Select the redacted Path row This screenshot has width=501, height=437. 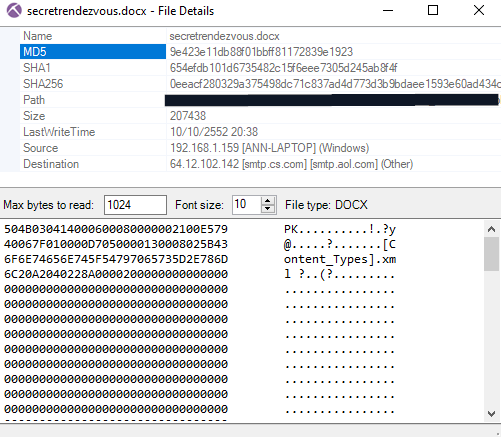(260, 100)
